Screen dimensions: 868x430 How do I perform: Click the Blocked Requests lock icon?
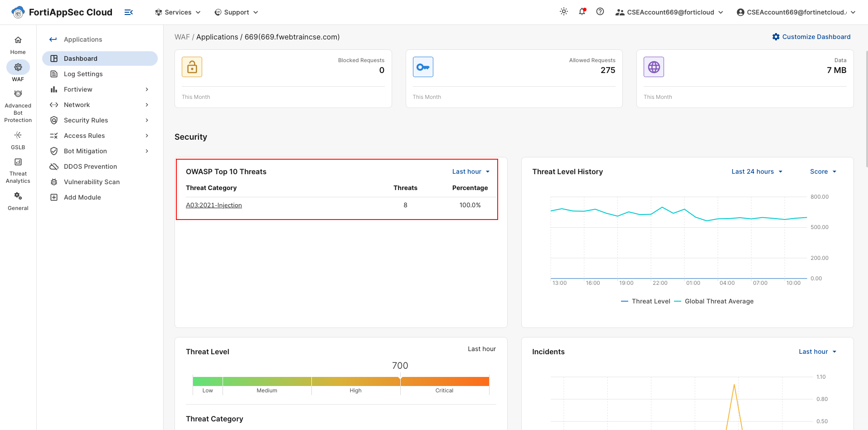click(x=192, y=67)
